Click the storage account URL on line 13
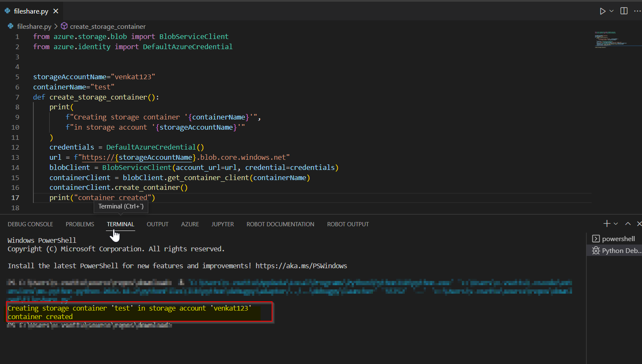The width and height of the screenshot is (642, 364). coord(186,157)
